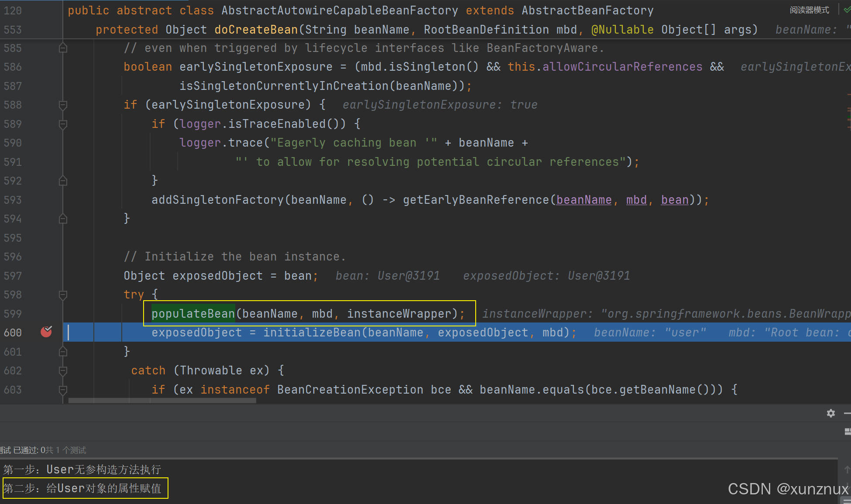
Task: Click isSingletonCurrentlyInCreation on line 587
Action: click(x=284, y=86)
